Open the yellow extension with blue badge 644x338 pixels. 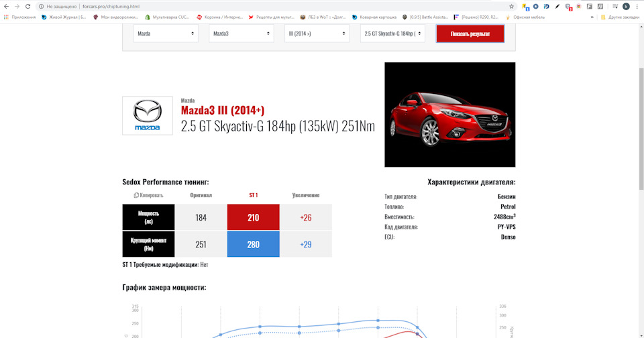click(525, 7)
